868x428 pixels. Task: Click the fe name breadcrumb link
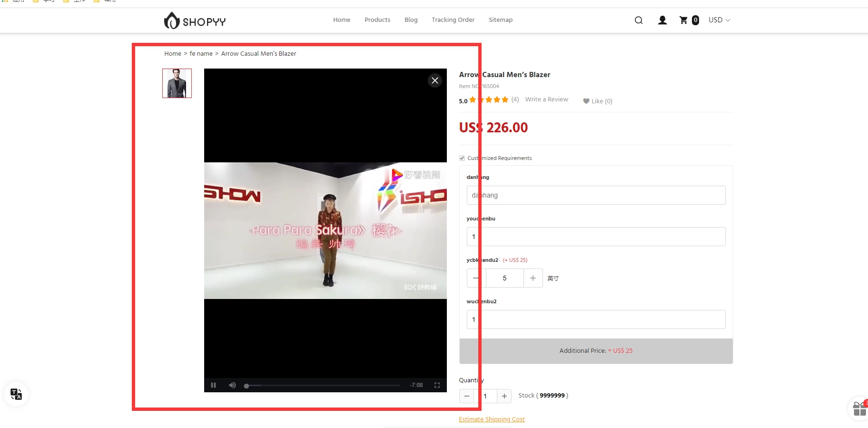coord(201,54)
